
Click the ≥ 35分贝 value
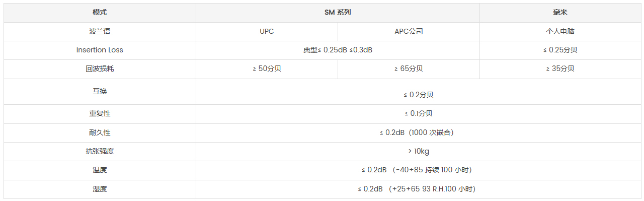coord(560,69)
